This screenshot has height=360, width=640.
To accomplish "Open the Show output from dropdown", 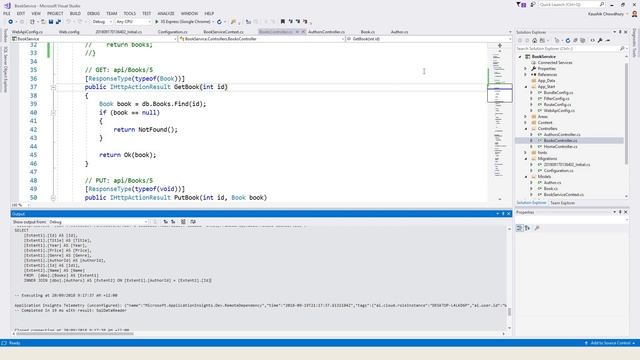I will [98, 222].
